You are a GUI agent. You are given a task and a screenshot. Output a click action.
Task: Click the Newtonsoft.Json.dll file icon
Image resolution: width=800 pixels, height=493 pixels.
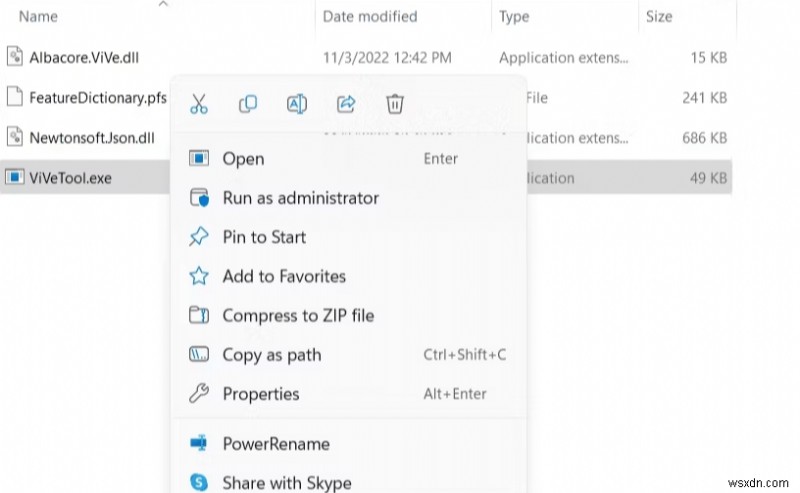click(x=14, y=135)
